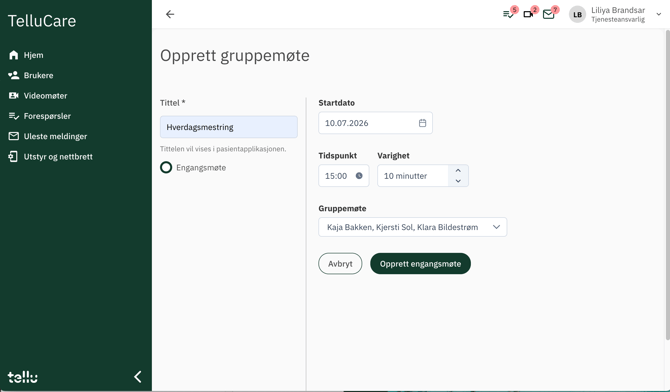Click the Opprett gruppemøte heading
Image resolution: width=670 pixels, height=392 pixels.
point(235,56)
